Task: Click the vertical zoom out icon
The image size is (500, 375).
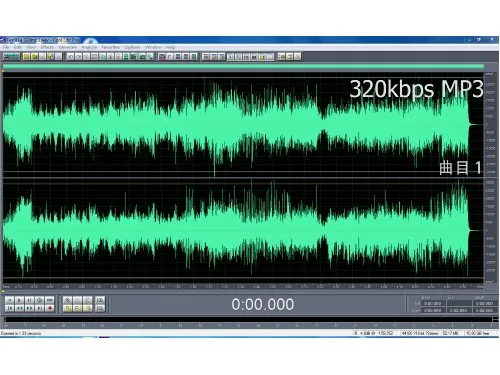Action: pyautogui.click(x=100, y=308)
